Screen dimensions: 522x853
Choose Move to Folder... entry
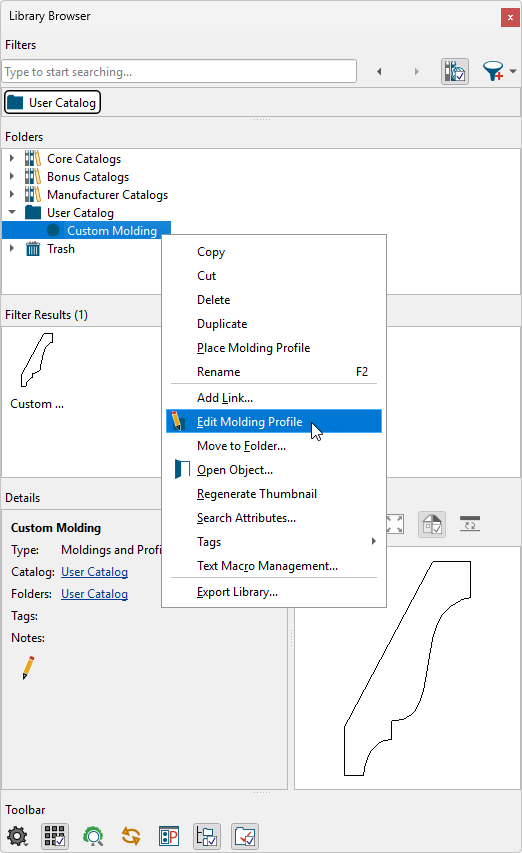coord(274,446)
